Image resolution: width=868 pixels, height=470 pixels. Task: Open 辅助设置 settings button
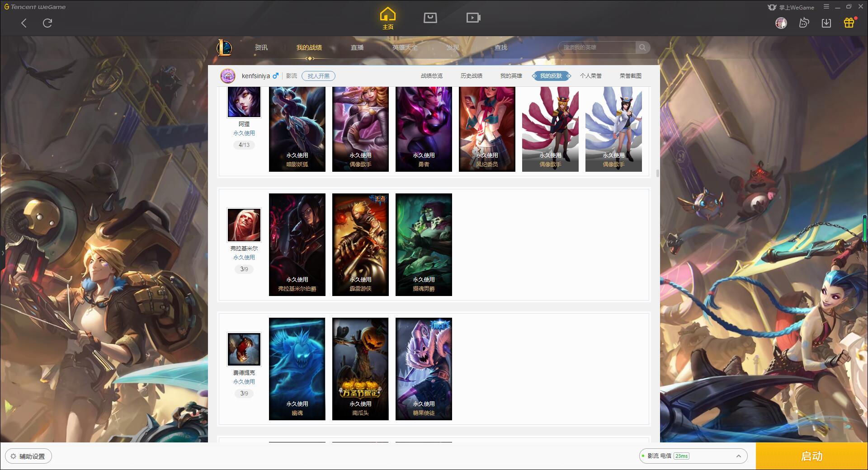coord(28,456)
